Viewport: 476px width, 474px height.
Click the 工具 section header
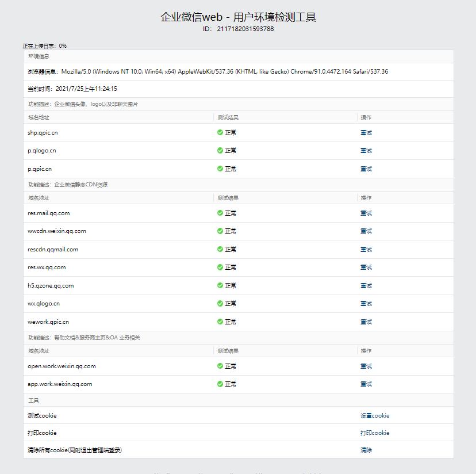[x=34, y=400]
